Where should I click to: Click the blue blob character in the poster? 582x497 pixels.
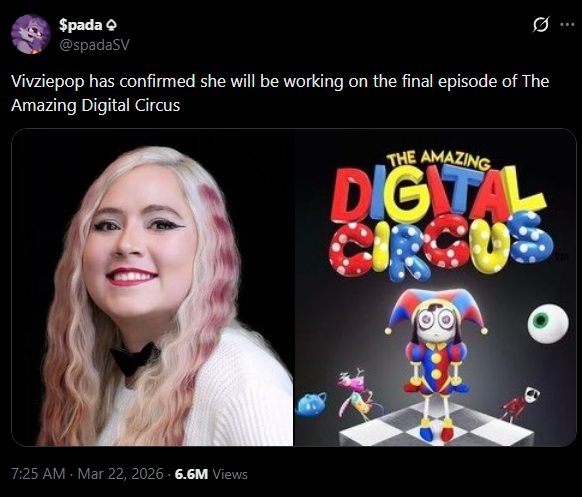pos(311,404)
